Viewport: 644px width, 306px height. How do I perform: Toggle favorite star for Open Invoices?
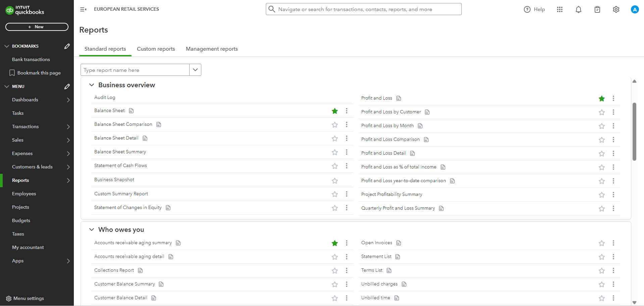tap(601, 243)
